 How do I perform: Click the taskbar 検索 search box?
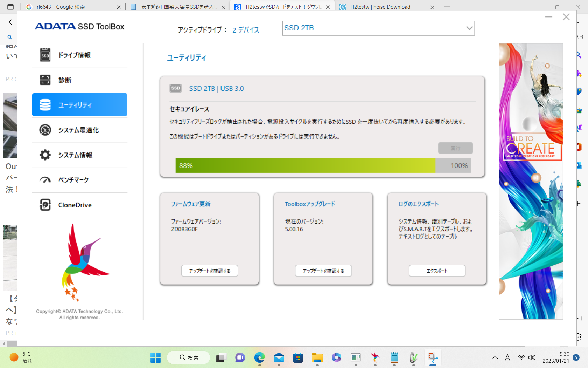[189, 357]
